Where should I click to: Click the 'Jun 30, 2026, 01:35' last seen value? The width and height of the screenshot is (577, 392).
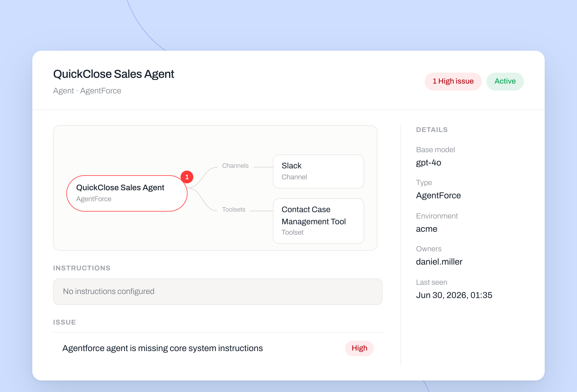pos(454,295)
